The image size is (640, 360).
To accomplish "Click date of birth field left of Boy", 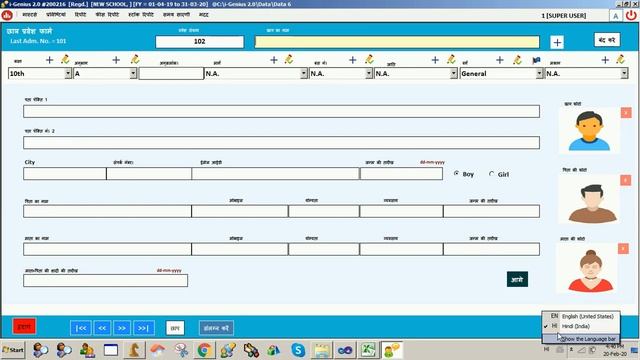I will click(401, 173).
